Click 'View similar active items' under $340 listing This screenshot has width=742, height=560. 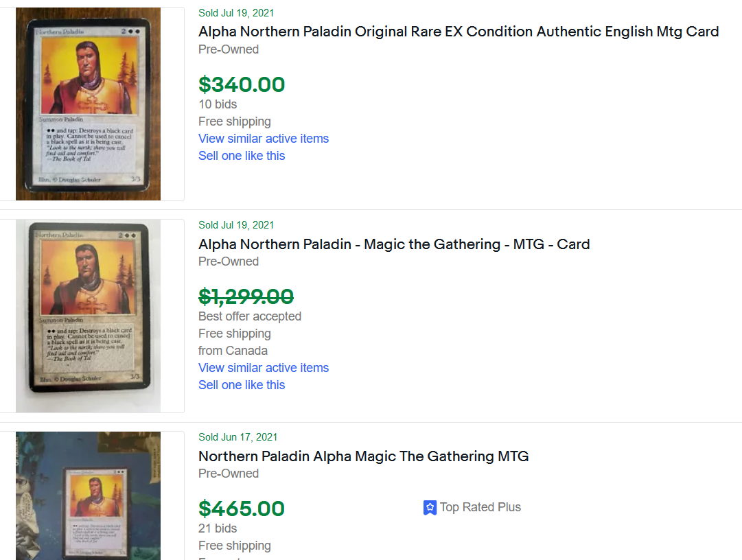pos(264,139)
